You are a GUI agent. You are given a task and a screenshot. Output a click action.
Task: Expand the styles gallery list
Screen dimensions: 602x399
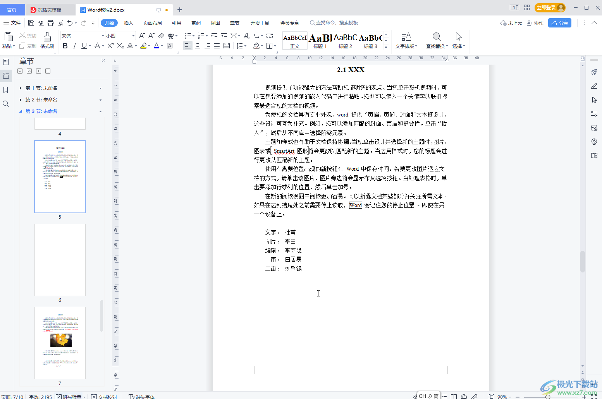click(386, 46)
